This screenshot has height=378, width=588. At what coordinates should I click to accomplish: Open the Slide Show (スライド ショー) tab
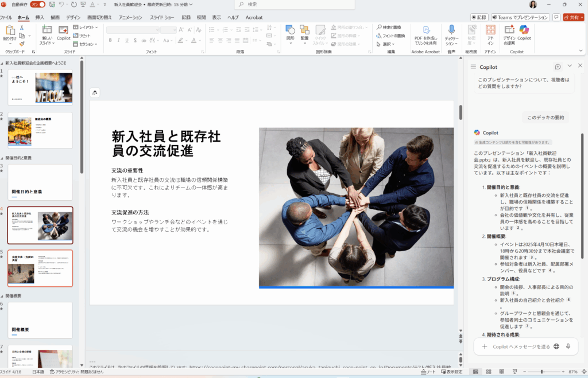coord(162,17)
